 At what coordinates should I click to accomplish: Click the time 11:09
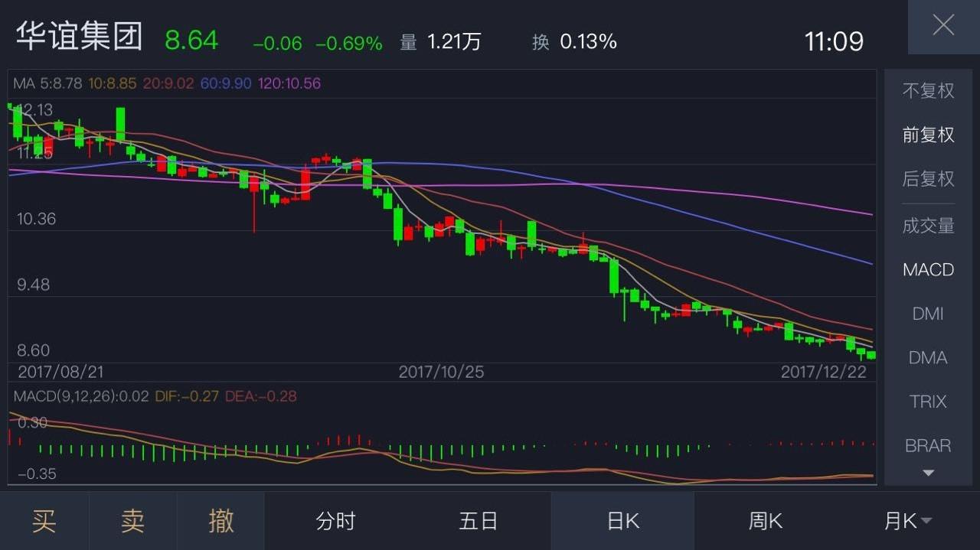(x=834, y=41)
